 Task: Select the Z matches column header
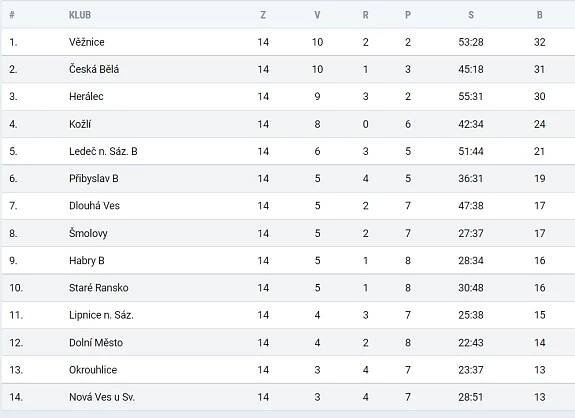tap(263, 15)
